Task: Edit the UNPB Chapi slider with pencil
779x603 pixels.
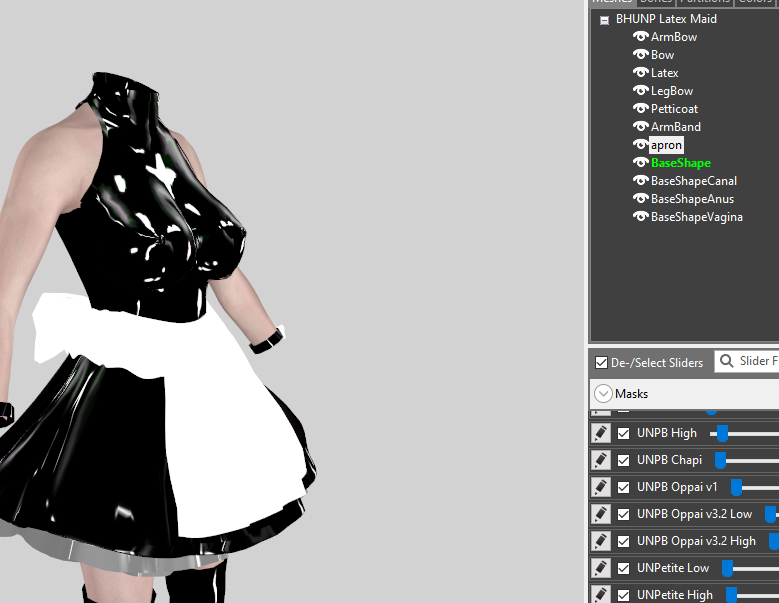Action: coord(600,460)
